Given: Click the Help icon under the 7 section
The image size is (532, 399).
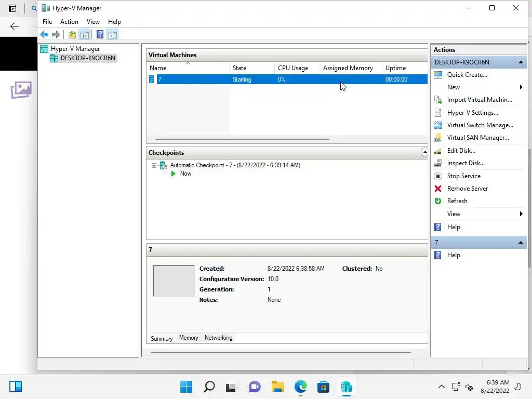Looking at the screenshot, I should coord(438,255).
